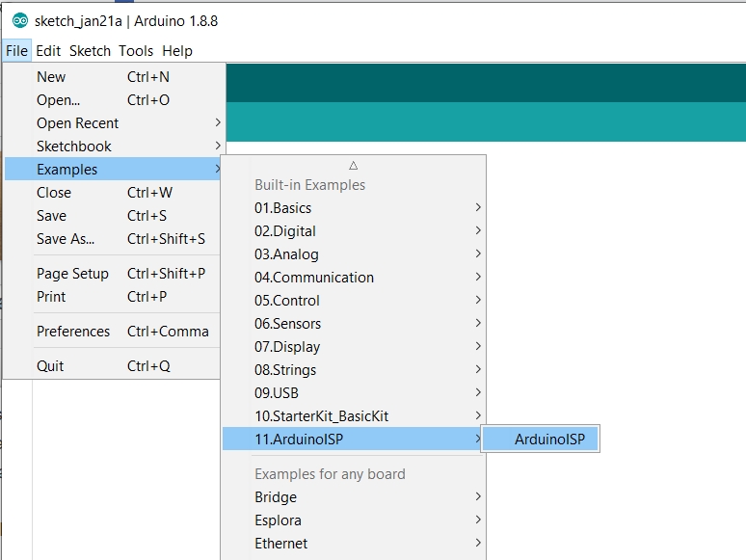The height and width of the screenshot is (560, 746).
Task: Click the scroll-up triangle in Examples submenu
Action: (x=353, y=166)
